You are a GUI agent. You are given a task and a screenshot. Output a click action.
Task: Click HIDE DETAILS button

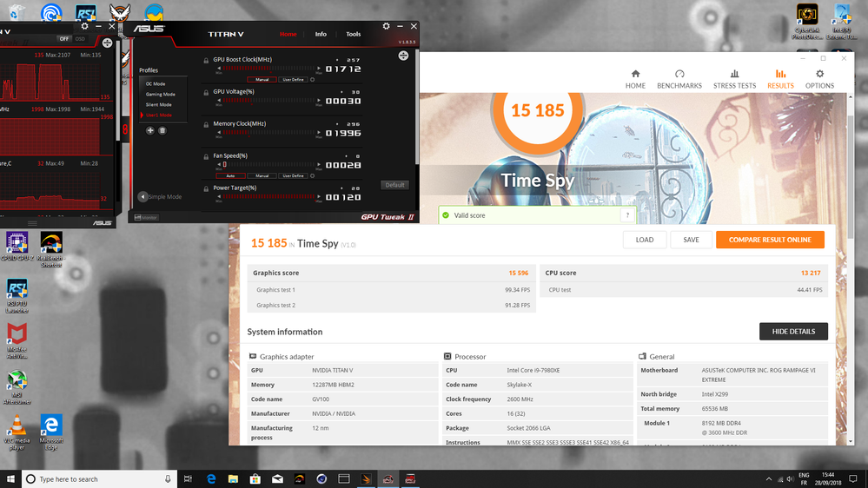click(793, 332)
